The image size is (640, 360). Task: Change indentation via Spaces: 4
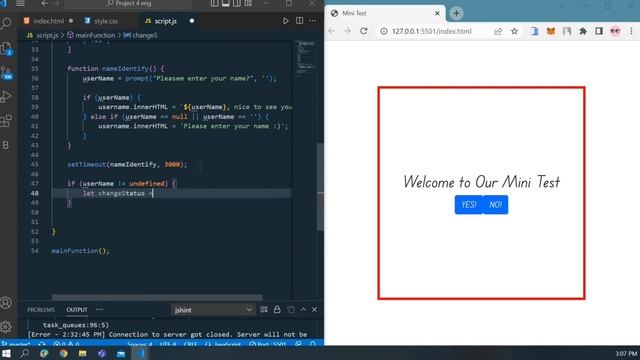(x=140, y=344)
